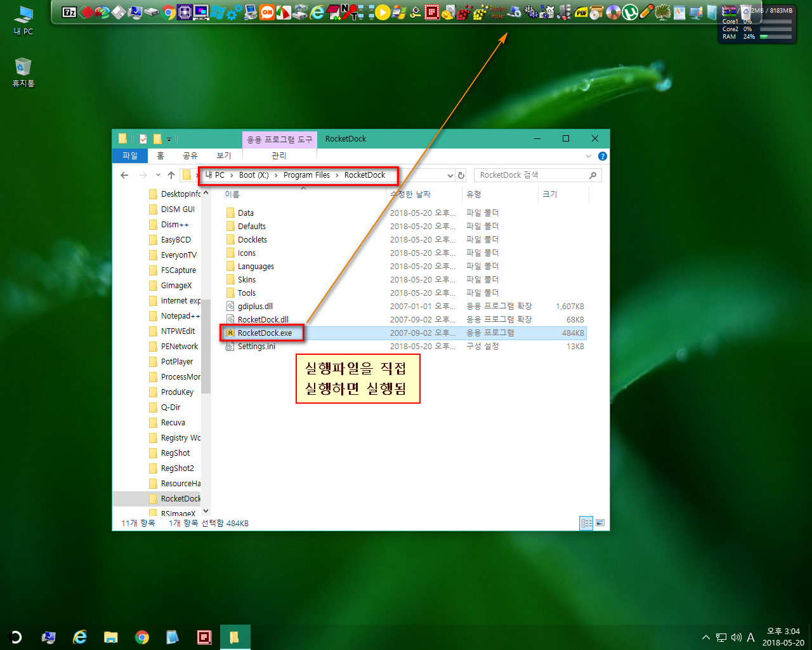The image size is (812, 650).
Task: Open 내 PC desktop icon
Action: tap(23, 20)
